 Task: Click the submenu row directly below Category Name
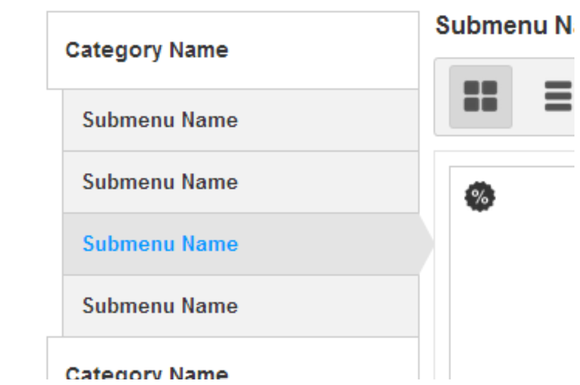[x=241, y=120]
